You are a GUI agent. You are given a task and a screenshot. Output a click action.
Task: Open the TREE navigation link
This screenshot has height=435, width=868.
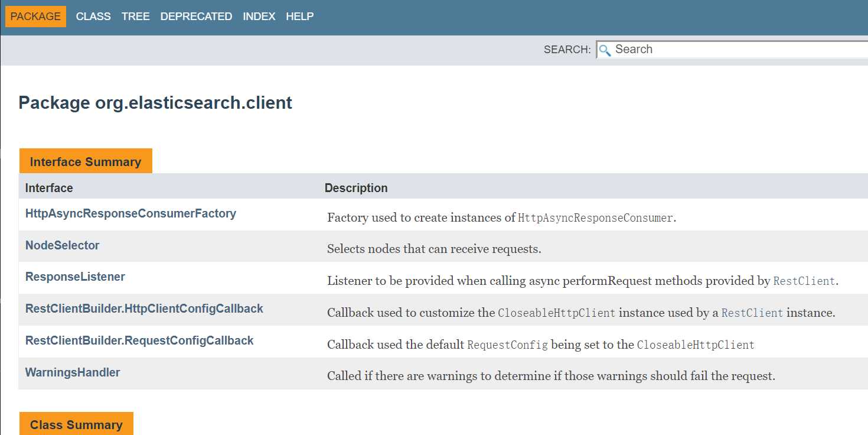[x=136, y=17]
